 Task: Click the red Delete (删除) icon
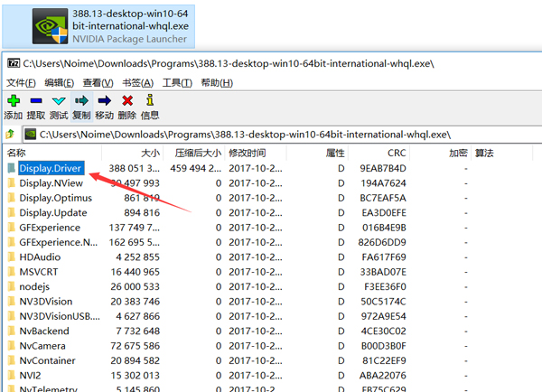click(x=126, y=100)
